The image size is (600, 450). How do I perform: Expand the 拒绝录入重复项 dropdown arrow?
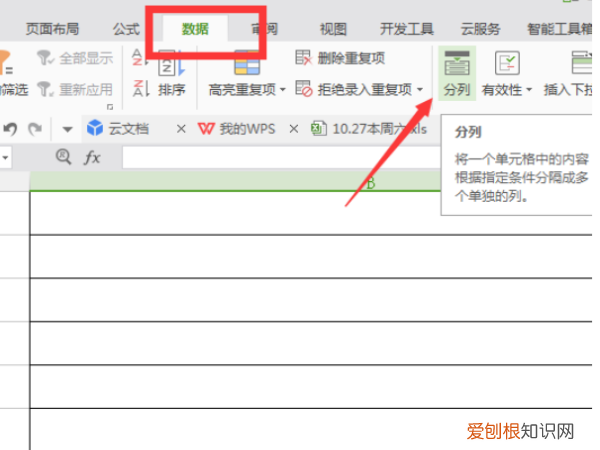420,90
